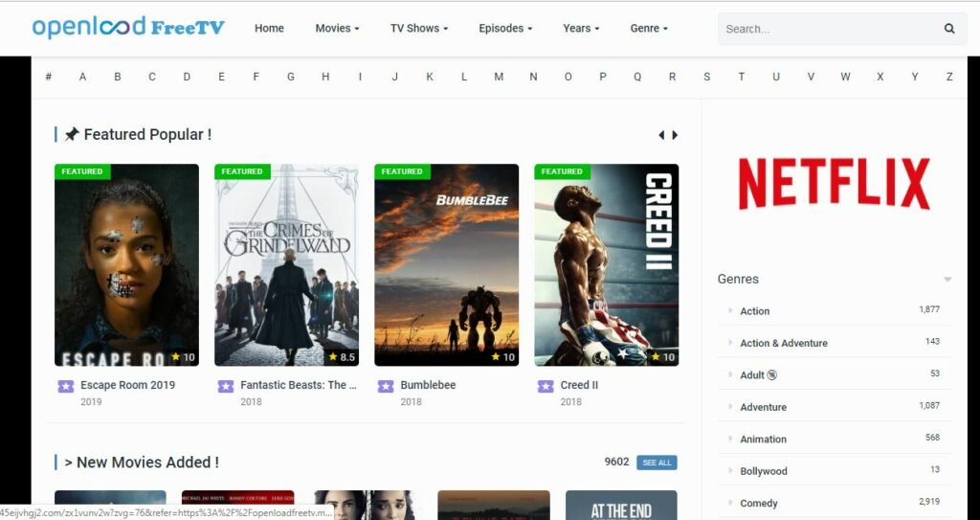This screenshot has height=520, width=980.
Task: Select the Action genre link
Action: 754,311
